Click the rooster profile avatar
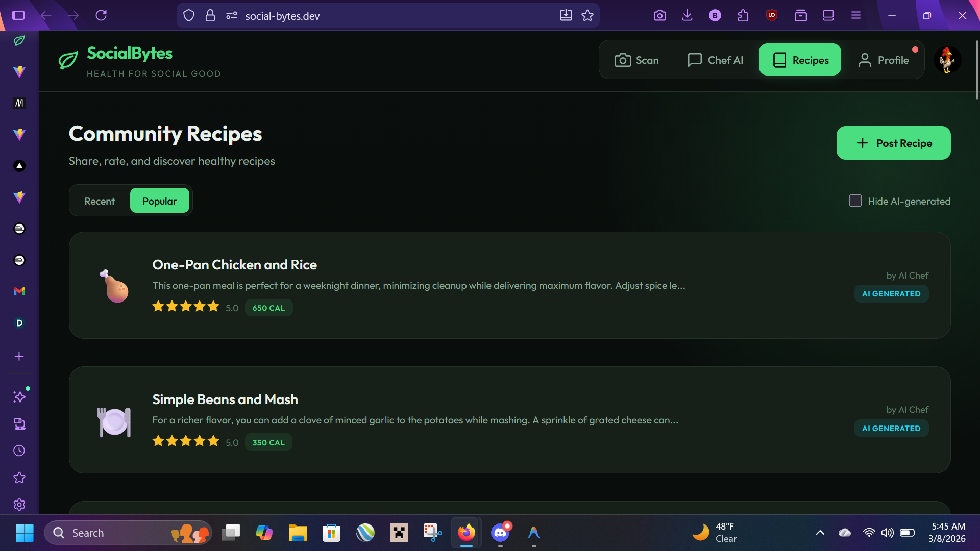The image size is (980, 551). pos(947,60)
